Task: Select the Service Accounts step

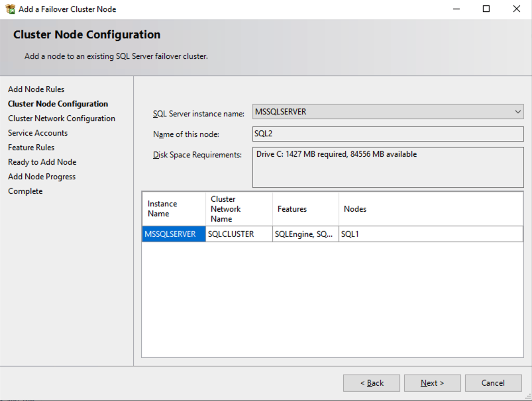Action: point(38,133)
